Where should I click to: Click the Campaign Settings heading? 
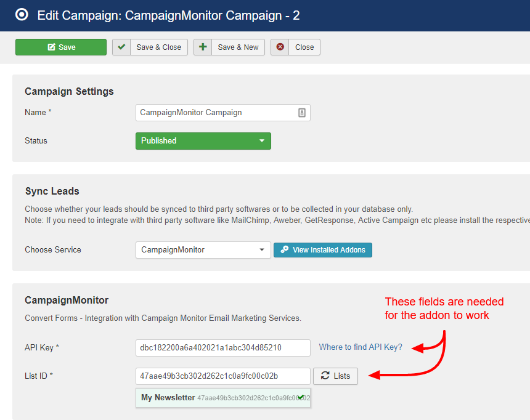pos(69,92)
